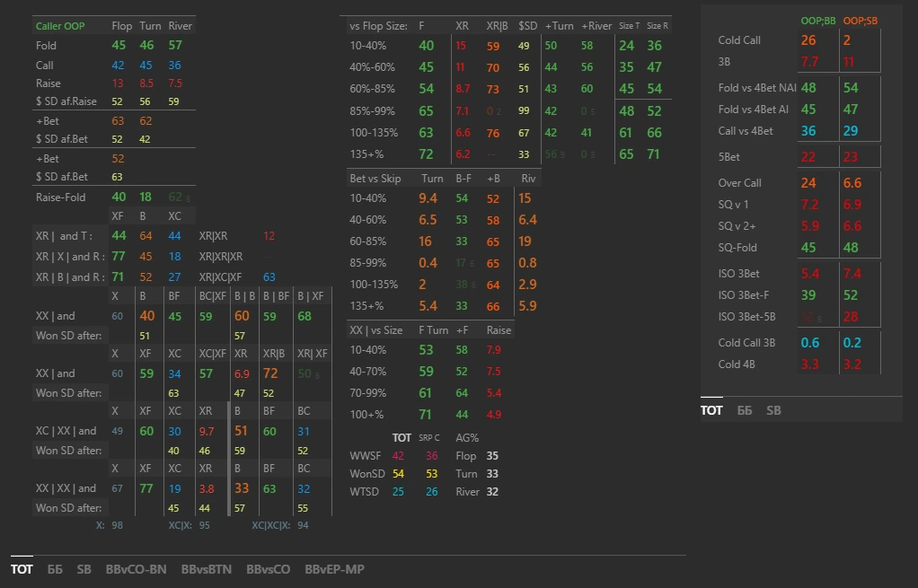Click the OOP;SB column header

pyautogui.click(x=861, y=20)
